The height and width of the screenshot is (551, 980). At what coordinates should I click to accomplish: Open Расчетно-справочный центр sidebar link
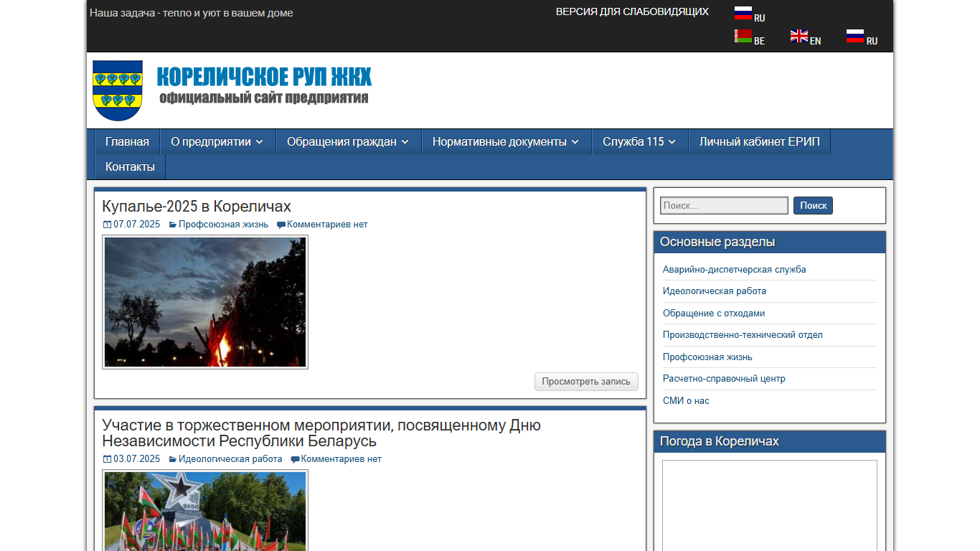click(x=724, y=379)
